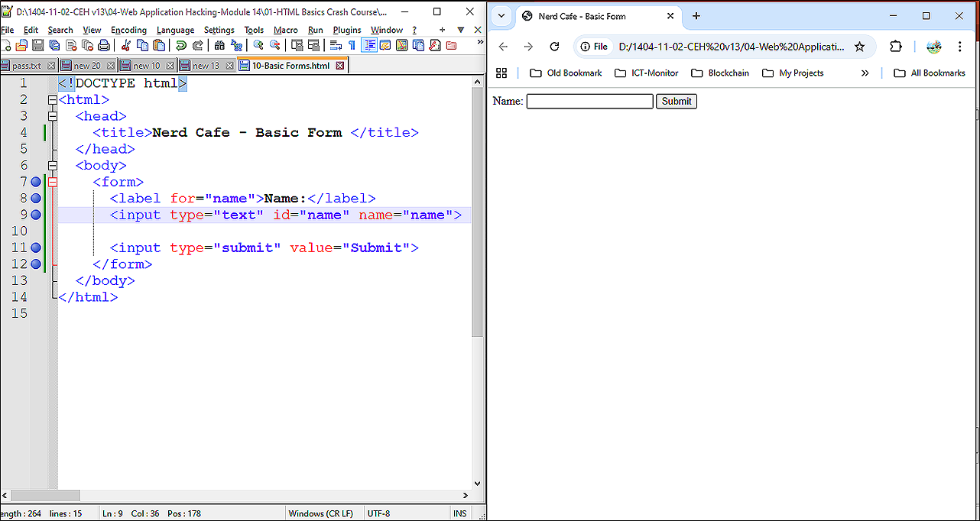Open Find with the binoculars icon
The height and width of the screenshot is (521, 980).
click(219, 46)
